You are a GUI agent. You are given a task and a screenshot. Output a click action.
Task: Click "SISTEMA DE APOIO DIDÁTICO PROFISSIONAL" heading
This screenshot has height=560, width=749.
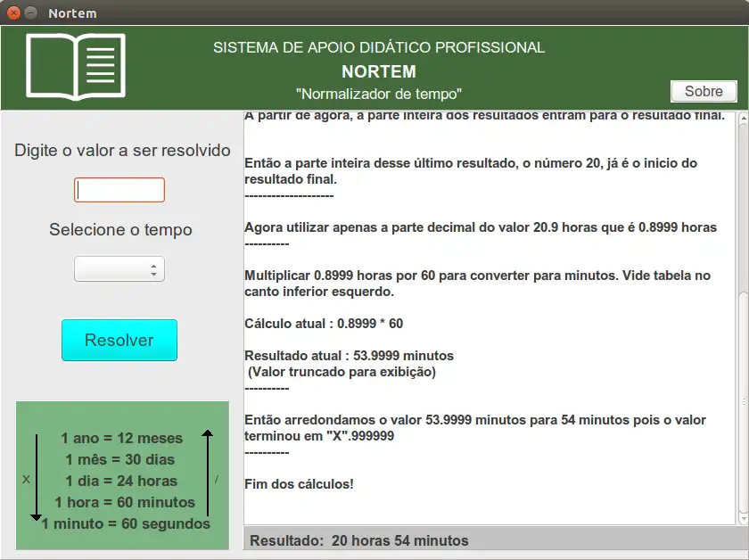(379, 47)
